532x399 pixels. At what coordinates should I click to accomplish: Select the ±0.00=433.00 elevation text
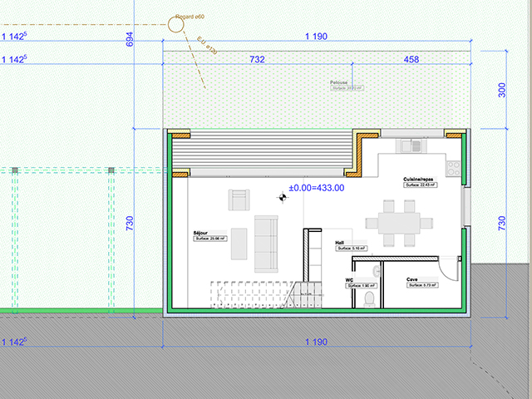[x=317, y=188]
